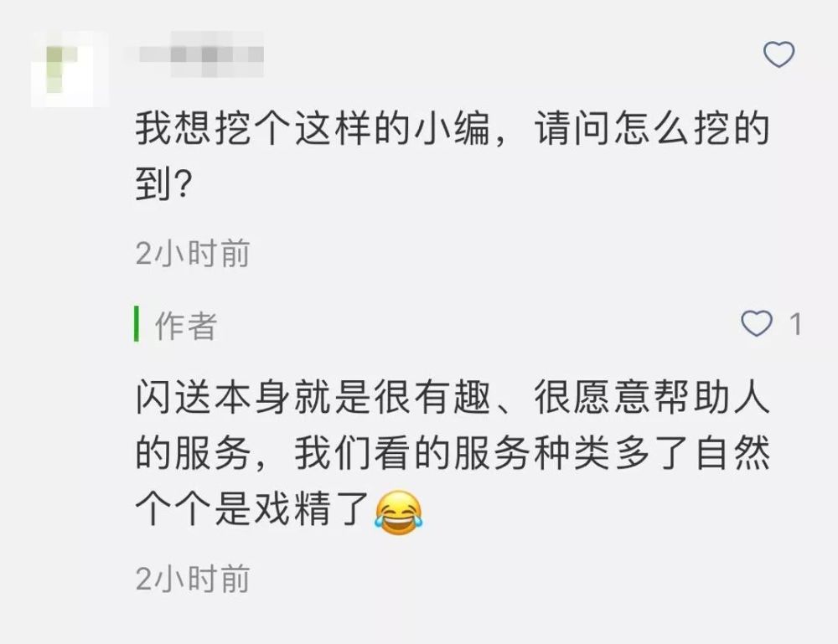This screenshot has height=644, width=838.
Task: Click the "到?" line of the first comment
Action: 163,183
